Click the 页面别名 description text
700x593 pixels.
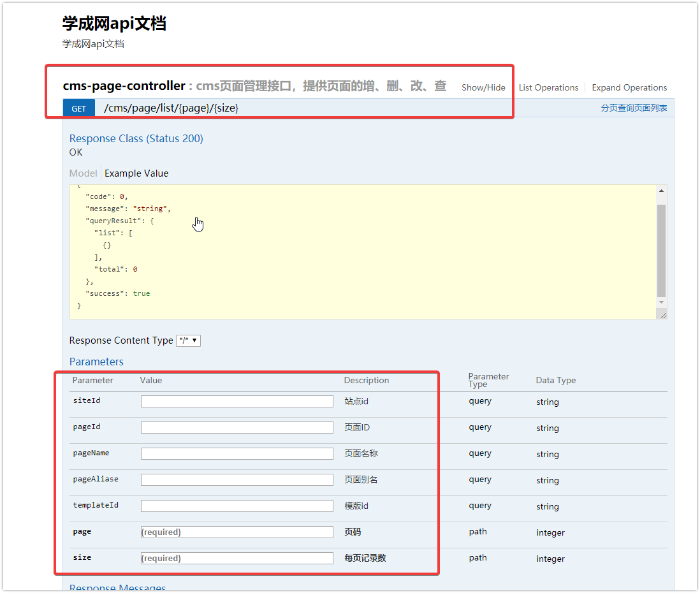tap(361, 480)
